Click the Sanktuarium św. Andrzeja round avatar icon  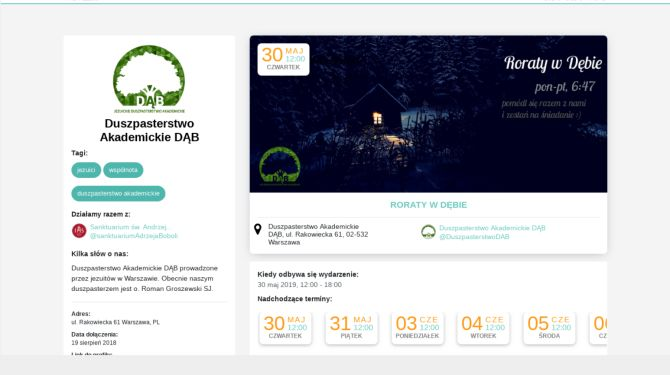pos(79,231)
